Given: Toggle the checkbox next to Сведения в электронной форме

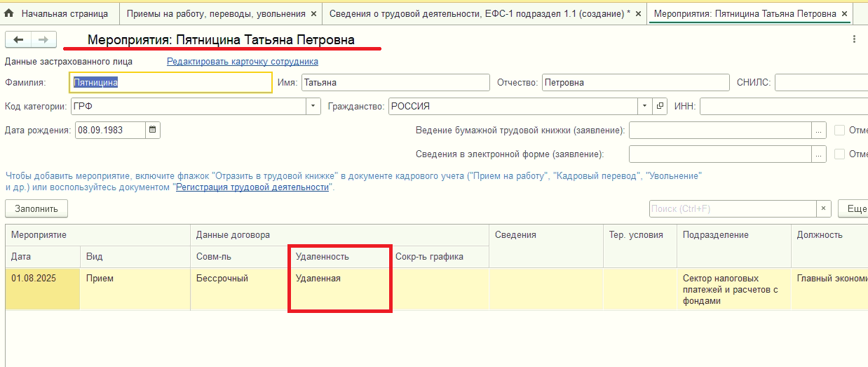Looking at the screenshot, I should pos(839,154).
